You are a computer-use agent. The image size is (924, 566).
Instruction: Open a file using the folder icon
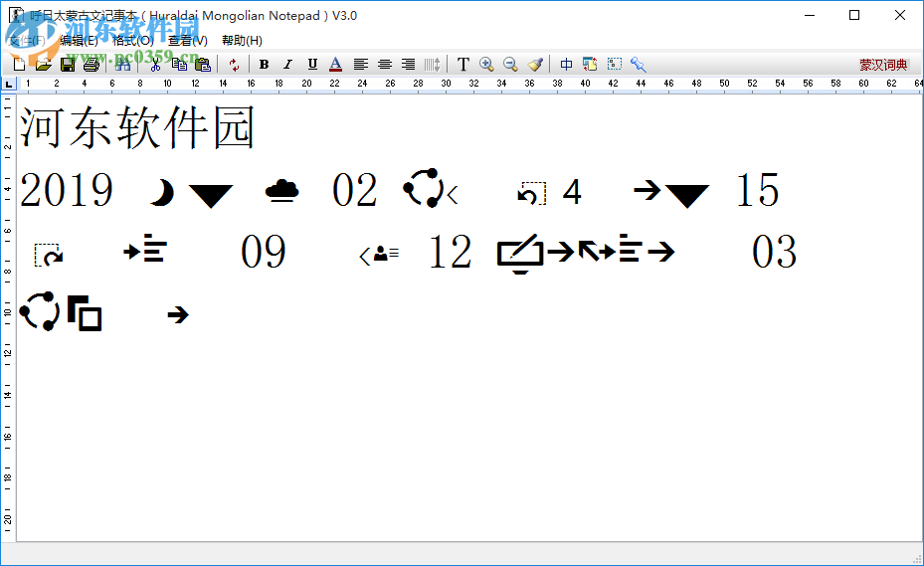[43, 65]
